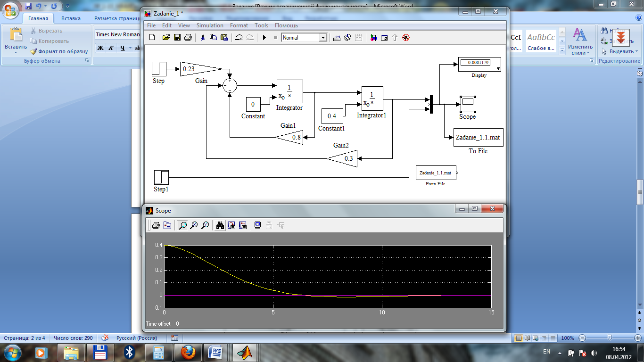The image size is (644, 362).
Task: Click the Word zoom out minus button
Action: point(583,338)
